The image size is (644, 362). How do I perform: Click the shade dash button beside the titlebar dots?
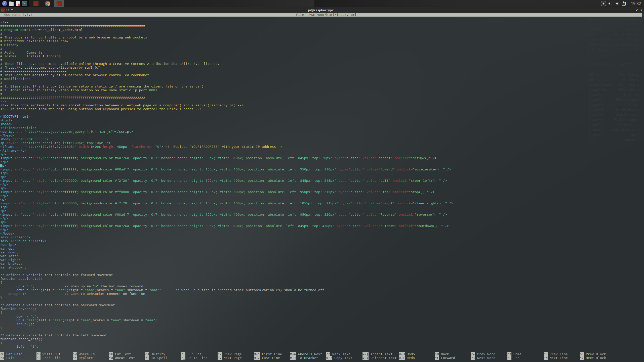pos(12,10)
